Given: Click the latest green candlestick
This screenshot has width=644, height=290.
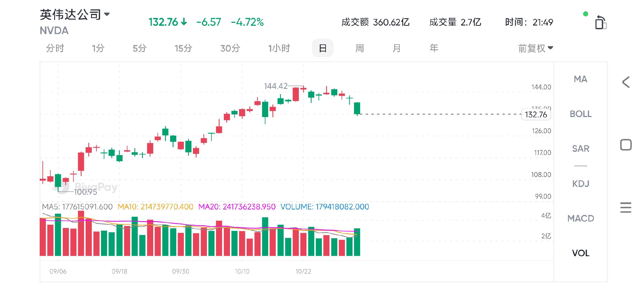Looking at the screenshot, I should tap(357, 108).
